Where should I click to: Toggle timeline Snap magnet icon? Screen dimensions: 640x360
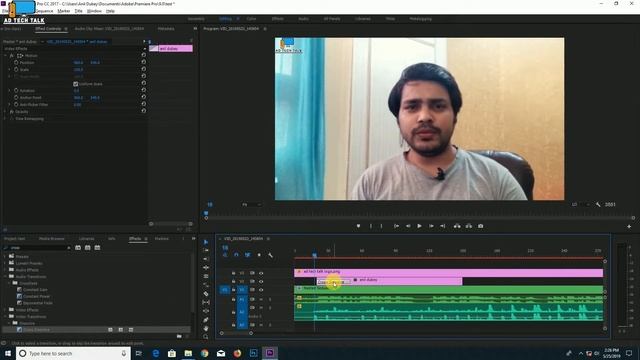(x=236, y=255)
